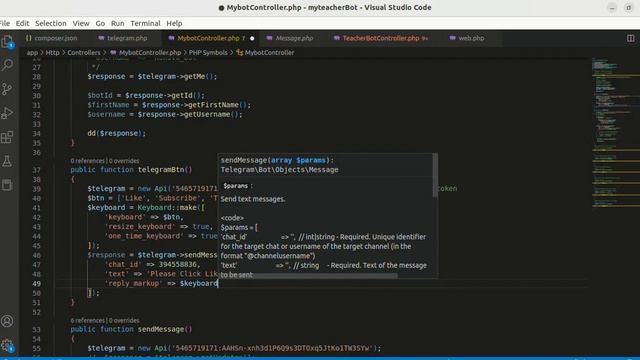Click 'dd($response);' on line 34
The width and height of the screenshot is (640, 360).
point(116,133)
